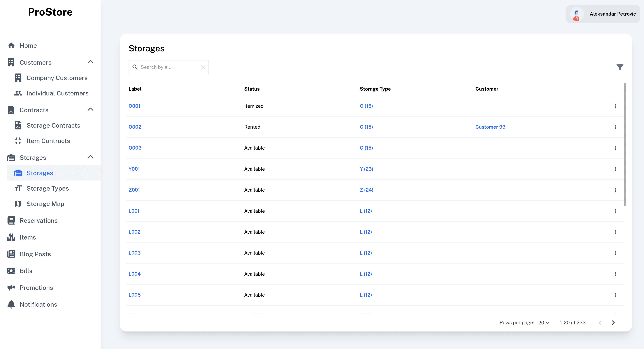Open storage type Y (23) link
Screen dimensions: 644x349
pyautogui.click(x=366, y=169)
